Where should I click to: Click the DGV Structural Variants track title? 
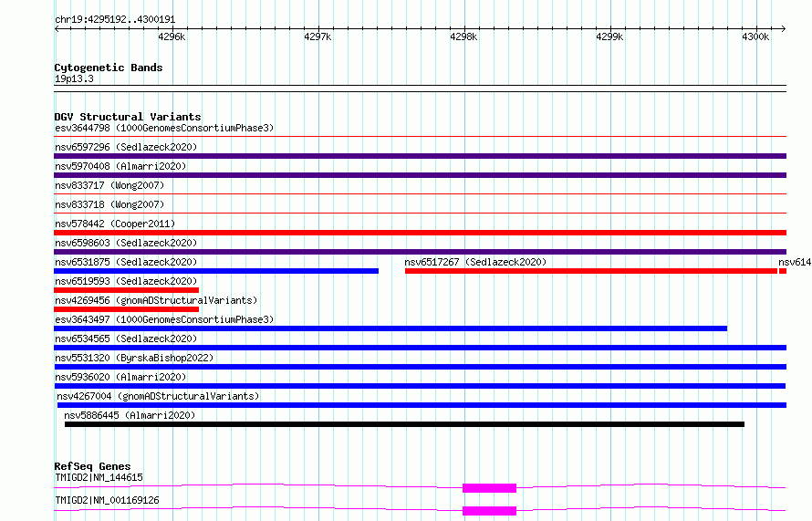pos(128,117)
